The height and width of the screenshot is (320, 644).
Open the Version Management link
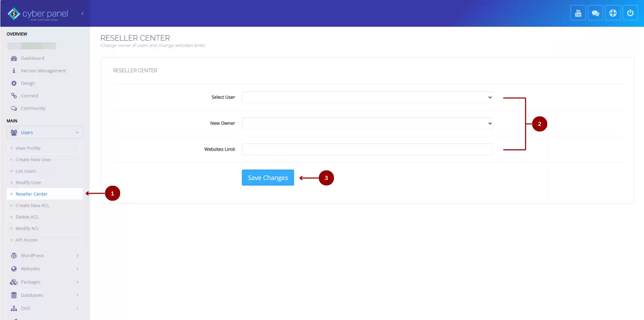click(x=43, y=71)
